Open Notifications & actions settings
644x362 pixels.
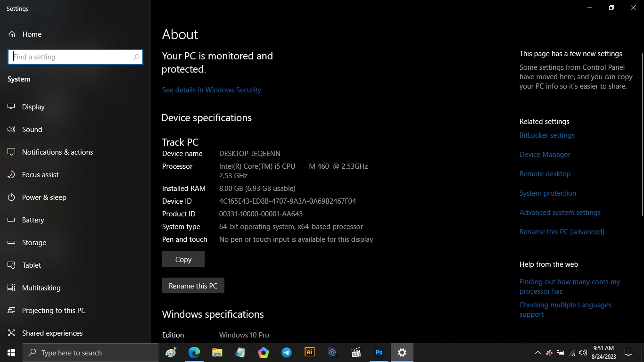point(50,152)
